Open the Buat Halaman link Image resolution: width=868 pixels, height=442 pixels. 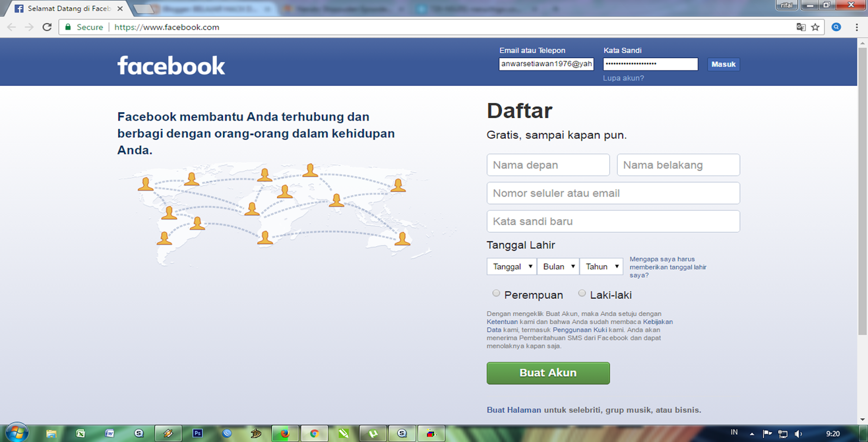[x=514, y=410]
